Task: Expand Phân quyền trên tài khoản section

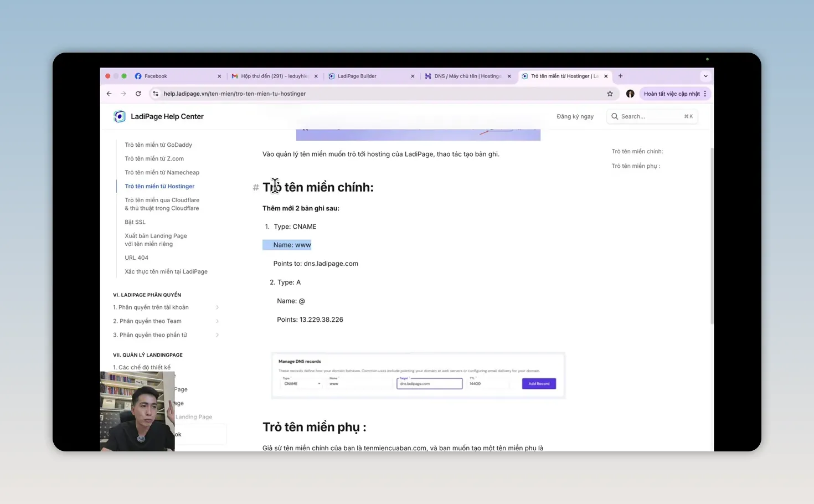Action: point(217,307)
